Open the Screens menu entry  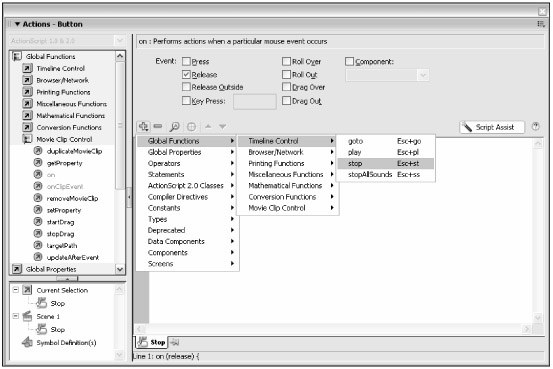(188, 264)
